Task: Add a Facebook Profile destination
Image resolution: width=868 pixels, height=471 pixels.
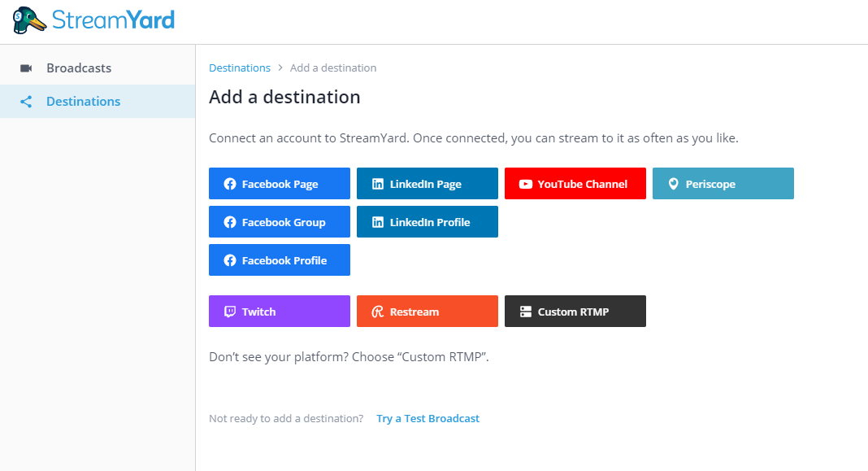Action: pyautogui.click(x=280, y=259)
